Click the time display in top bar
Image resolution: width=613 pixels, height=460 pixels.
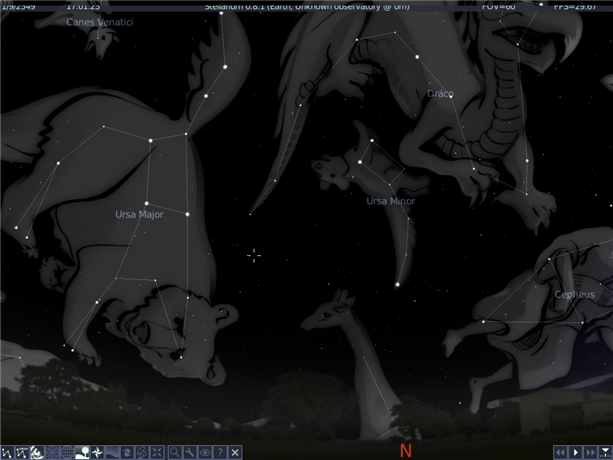[x=83, y=6]
